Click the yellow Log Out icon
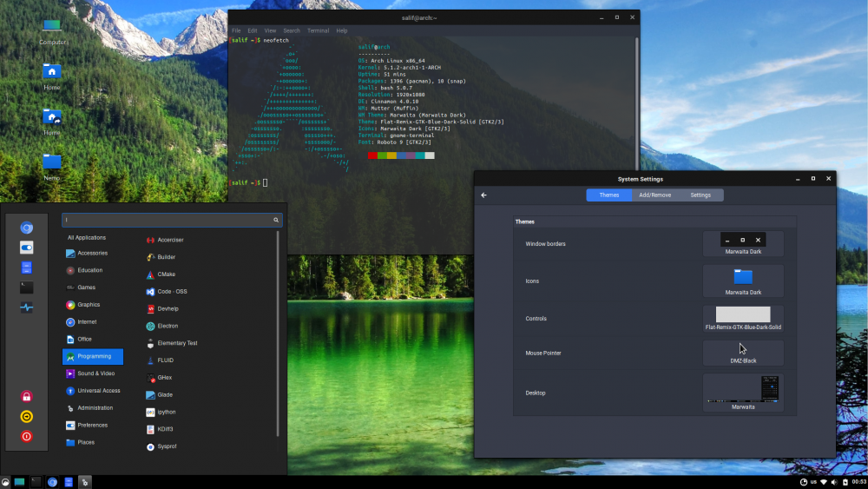The height and width of the screenshot is (489, 868). (x=26, y=416)
